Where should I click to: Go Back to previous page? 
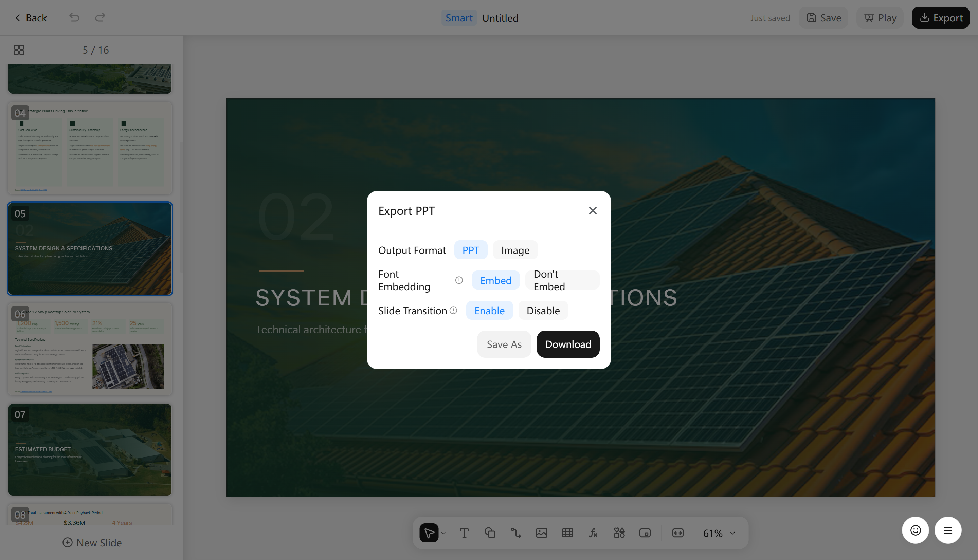tap(31, 18)
